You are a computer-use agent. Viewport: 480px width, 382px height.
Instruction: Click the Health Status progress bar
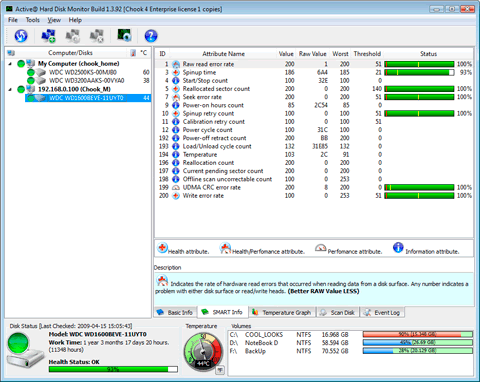[x=113, y=369]
